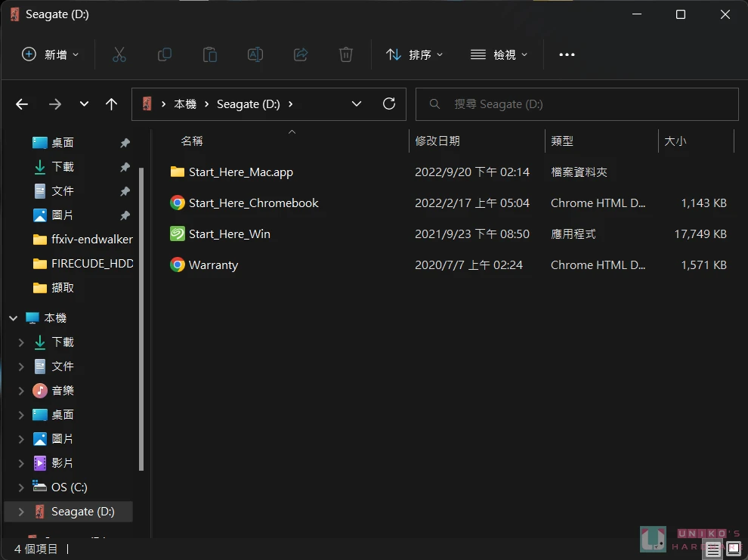Click the Start_Here_Mac.app folder icon
The height and width of the screenshot is (560, 748).
(178, 172)
